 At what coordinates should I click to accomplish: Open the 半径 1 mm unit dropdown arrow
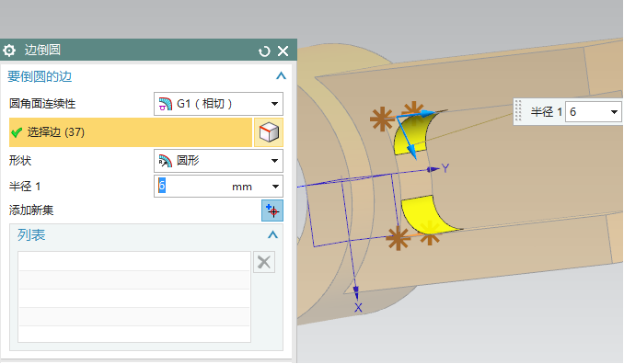(275, 187)
